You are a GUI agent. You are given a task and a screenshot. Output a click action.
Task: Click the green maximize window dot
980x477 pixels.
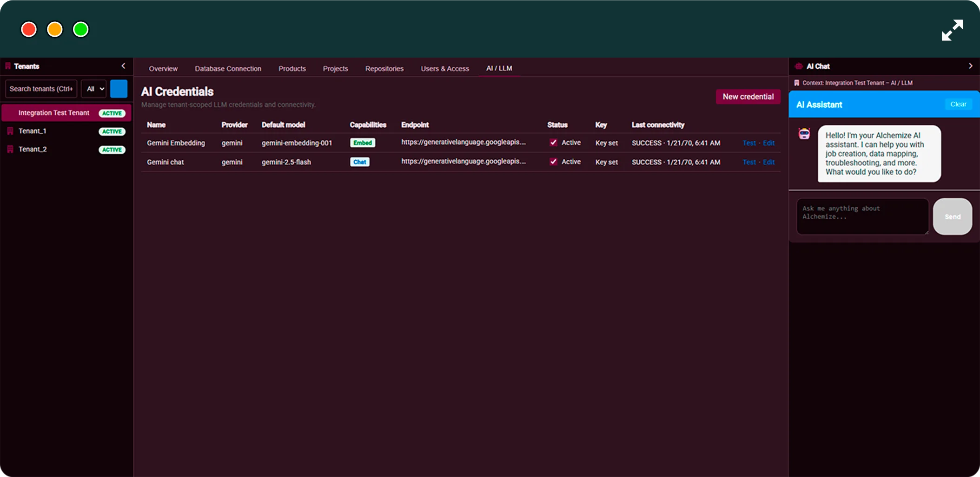(81, 29)
